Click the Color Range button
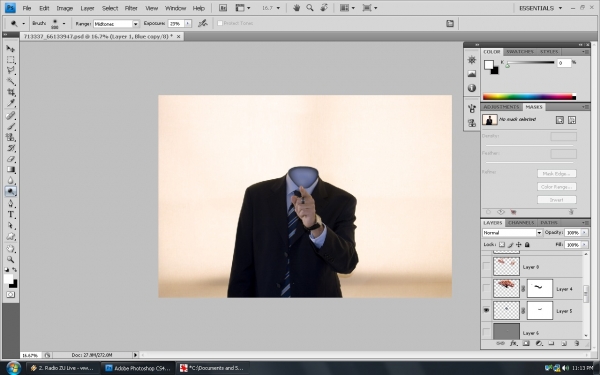The width and height of the screenshot is (600, 375). [x=556, y=187]
